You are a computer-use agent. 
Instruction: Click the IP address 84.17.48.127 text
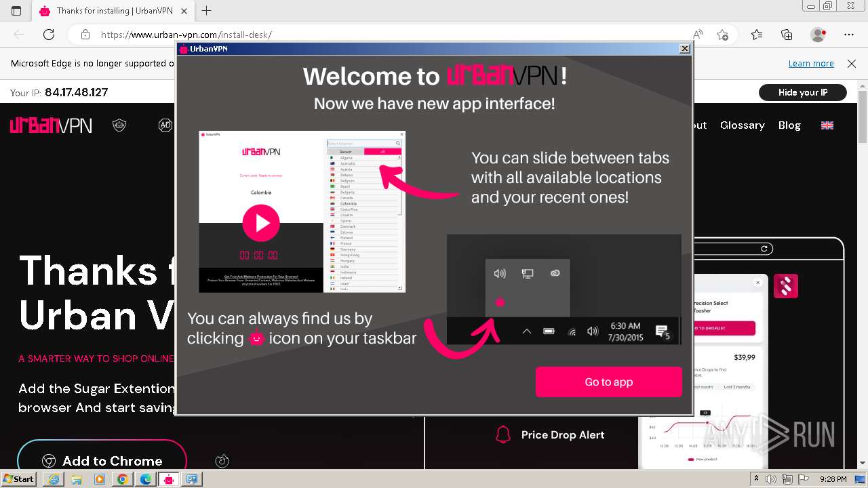pyautogui.click(x=76, y=93)
